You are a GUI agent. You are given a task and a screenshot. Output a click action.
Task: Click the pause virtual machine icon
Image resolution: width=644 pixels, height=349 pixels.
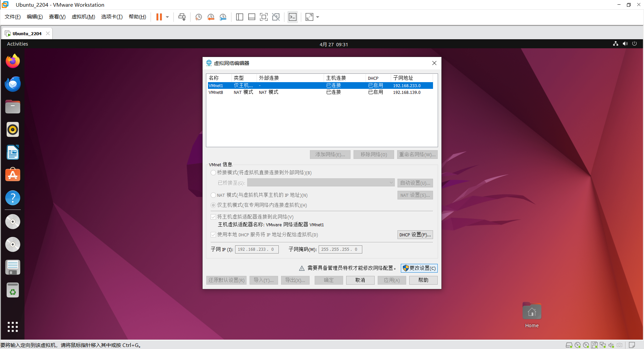pos(159,17)
